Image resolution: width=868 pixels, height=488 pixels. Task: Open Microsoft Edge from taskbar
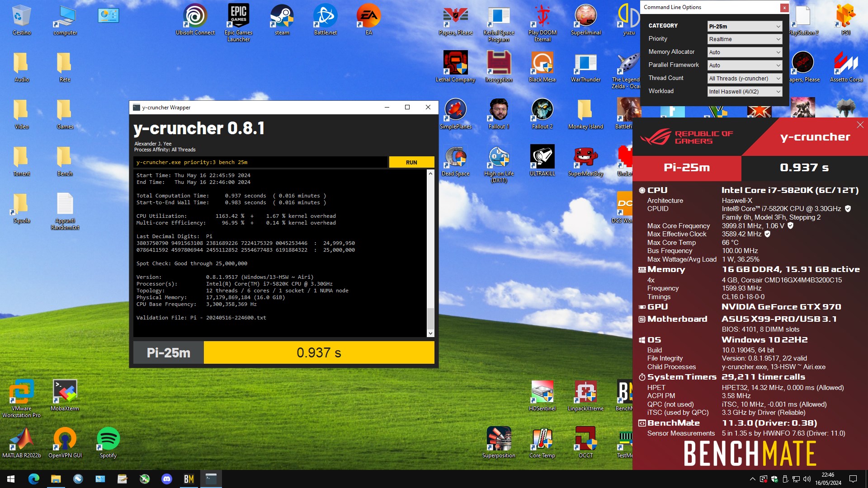33,479
